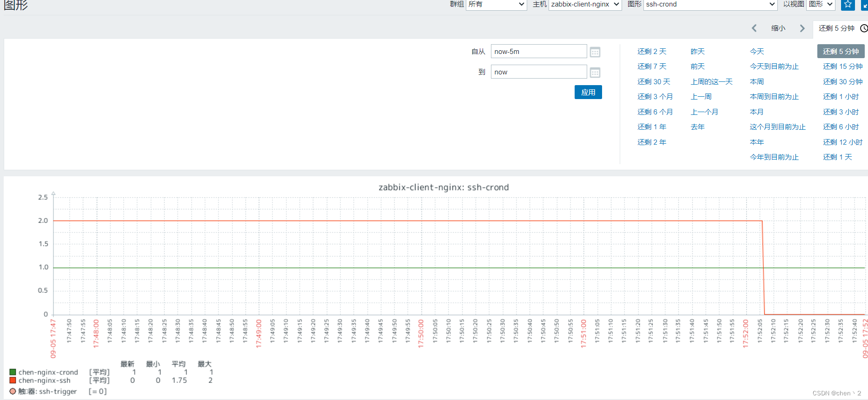Click the 缩小 zoom out button
868x400 pixels.
coord(778,28)
